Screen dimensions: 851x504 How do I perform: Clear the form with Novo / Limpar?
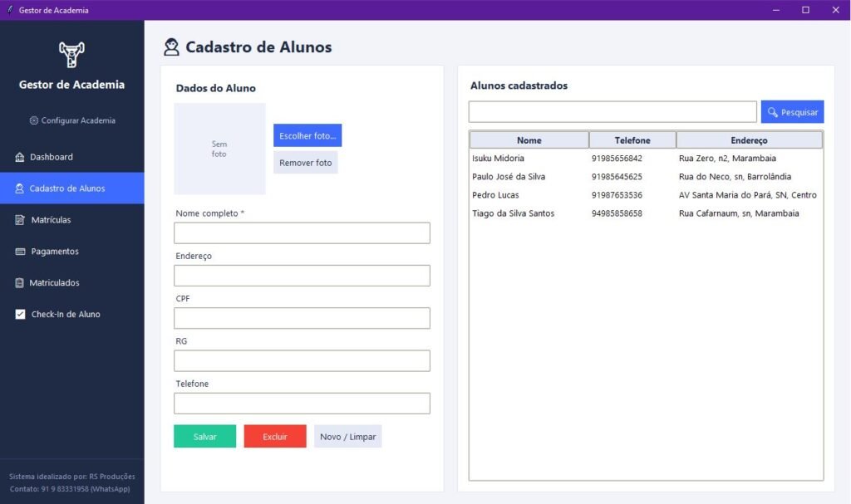pyautogui.click(x=348, y=436)
